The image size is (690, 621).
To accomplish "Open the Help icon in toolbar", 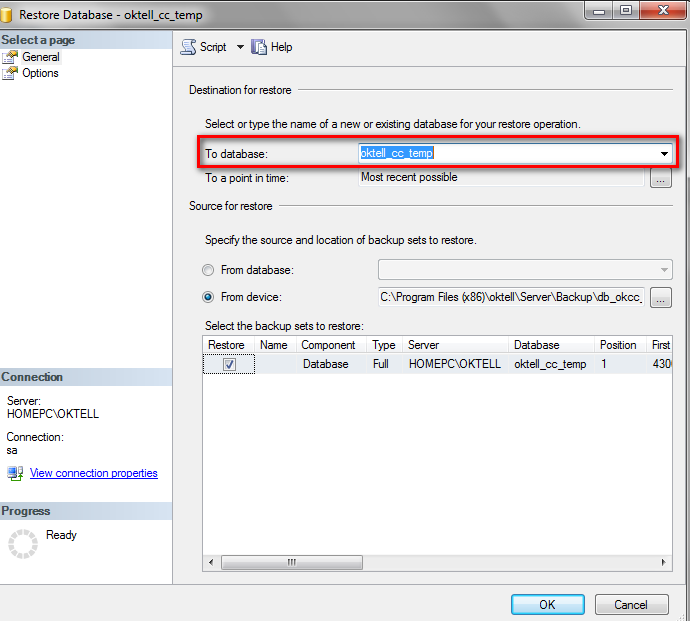I will [260, 47].
